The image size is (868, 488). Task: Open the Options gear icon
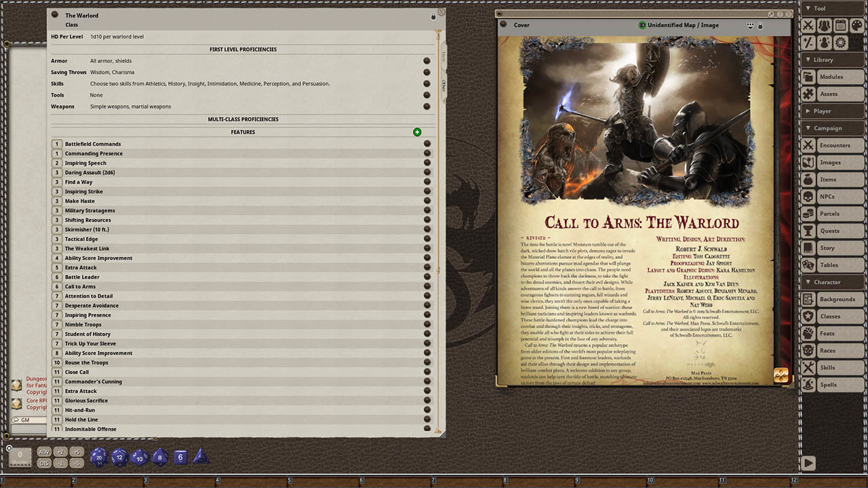click(841, 43)
